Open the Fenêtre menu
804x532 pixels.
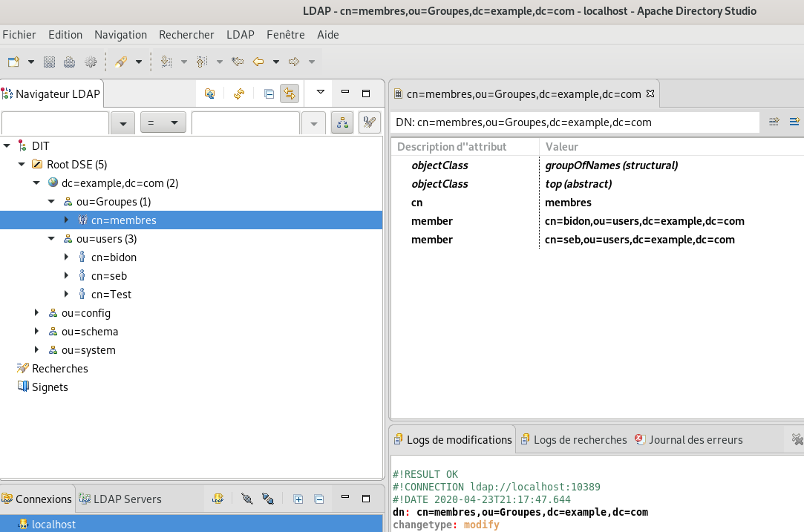pyautogui.click(x=286, y=35)
